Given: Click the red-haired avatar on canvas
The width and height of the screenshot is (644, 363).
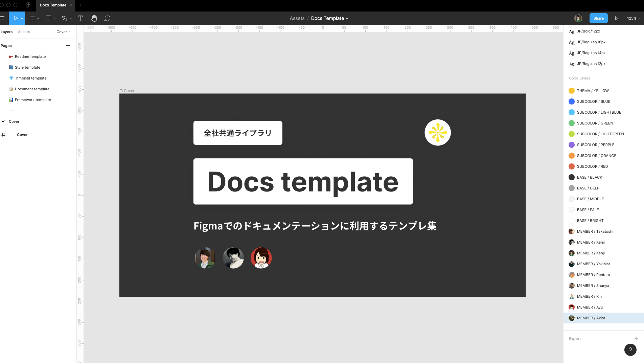Looking at the screenshot, I should pos(261,258).
